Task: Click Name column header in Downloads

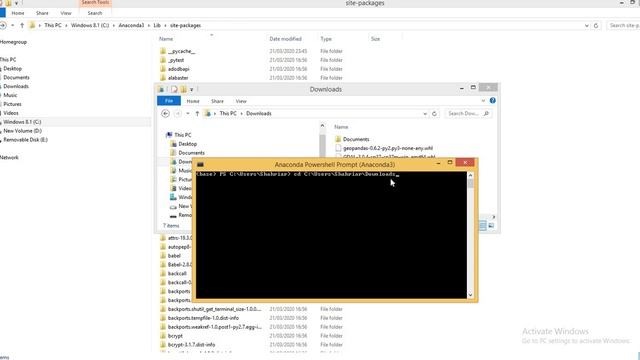Action: point(341,127)
